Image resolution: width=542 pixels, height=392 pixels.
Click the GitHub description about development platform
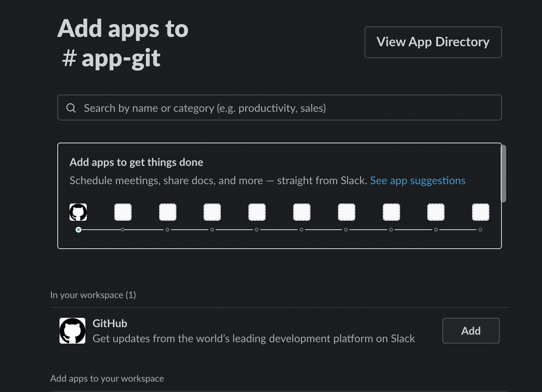254,339
